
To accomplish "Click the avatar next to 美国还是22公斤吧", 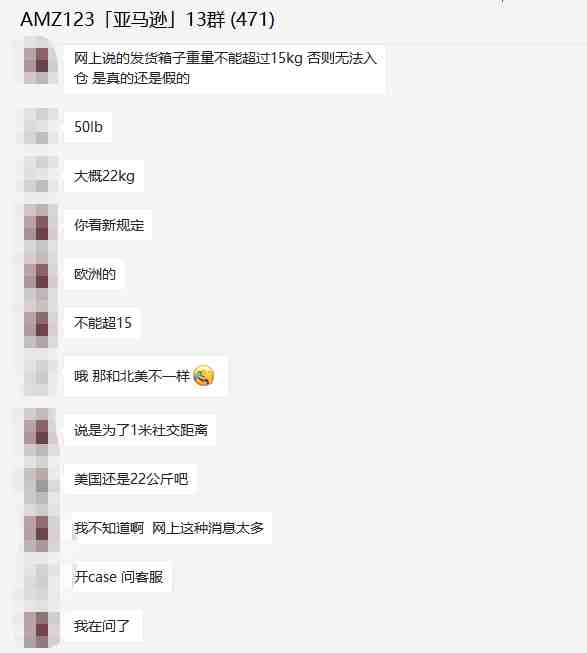I will pyautogui.click(x=41, y=479).
